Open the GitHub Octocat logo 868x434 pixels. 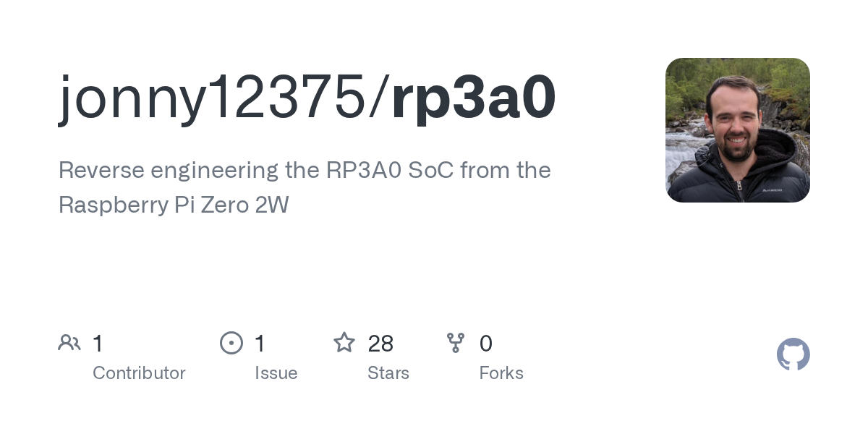[793, 354]
